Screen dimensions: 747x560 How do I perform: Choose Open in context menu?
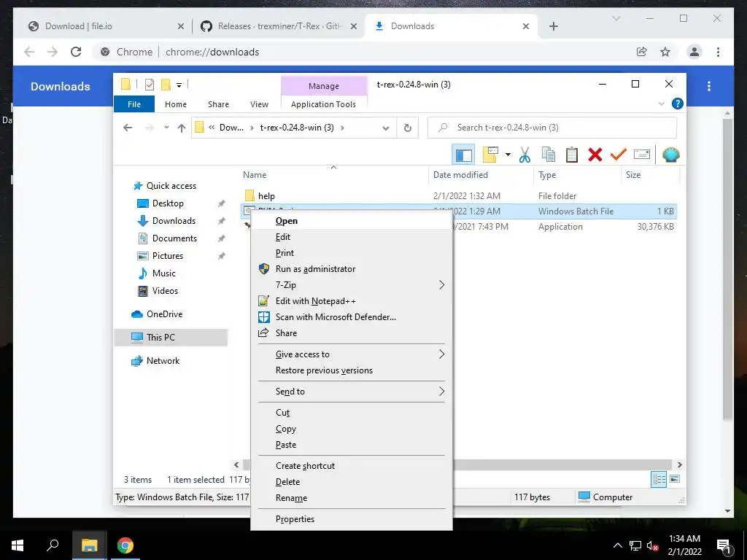point(352,221)
